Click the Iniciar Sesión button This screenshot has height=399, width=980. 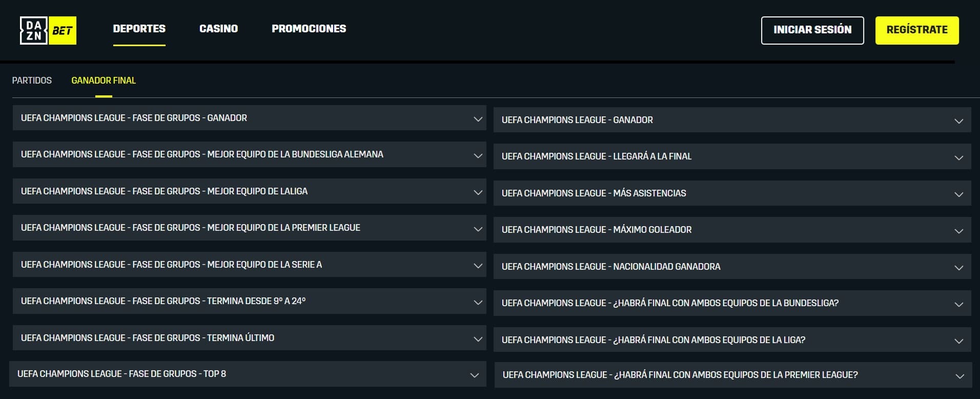coord(812,30)
